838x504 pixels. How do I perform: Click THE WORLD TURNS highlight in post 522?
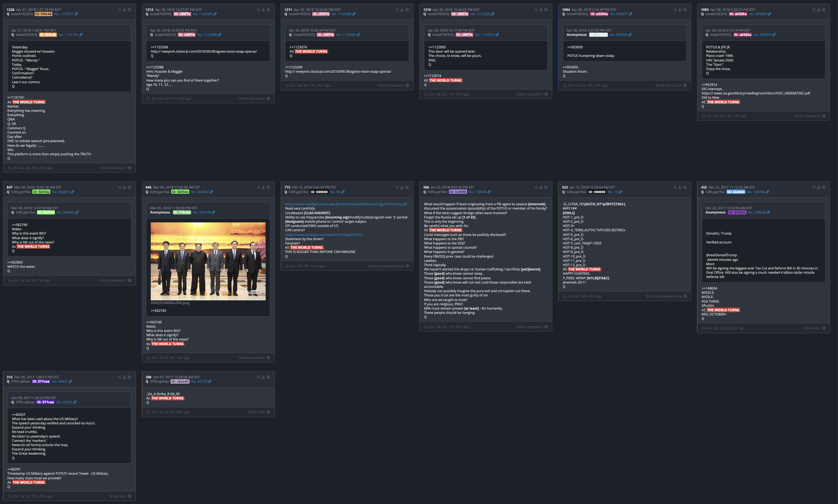point(584,269)
